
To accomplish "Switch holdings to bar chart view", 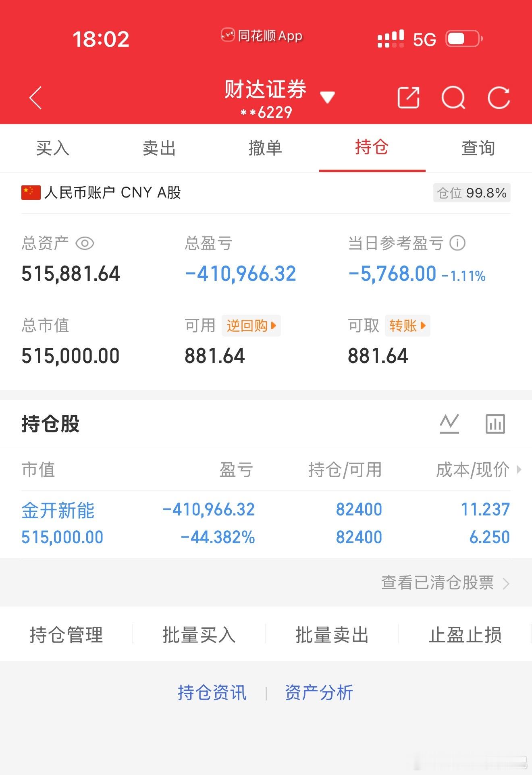I will click(495, 424).
